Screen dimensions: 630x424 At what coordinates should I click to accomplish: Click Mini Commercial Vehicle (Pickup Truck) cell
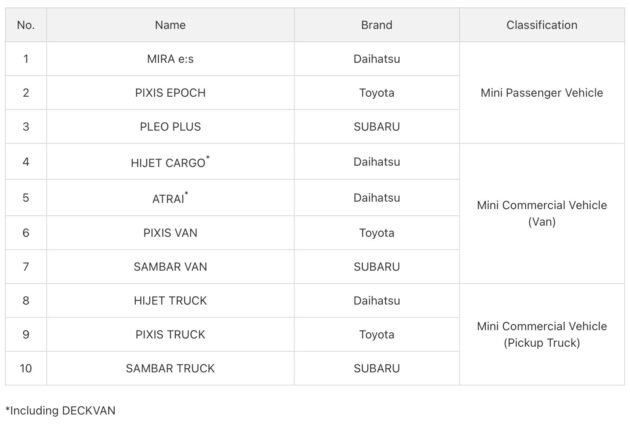pos(542,334)
